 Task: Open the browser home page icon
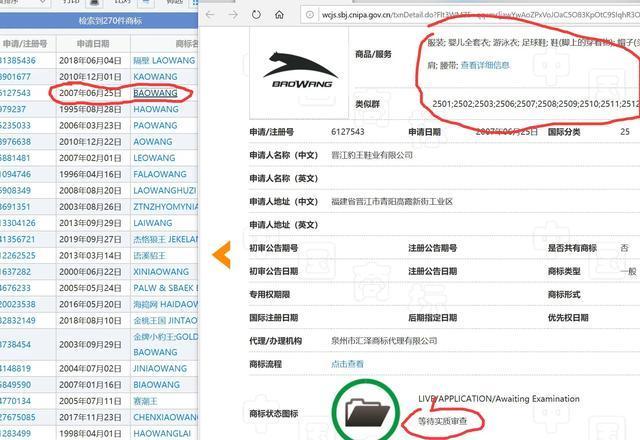[279, 15]
